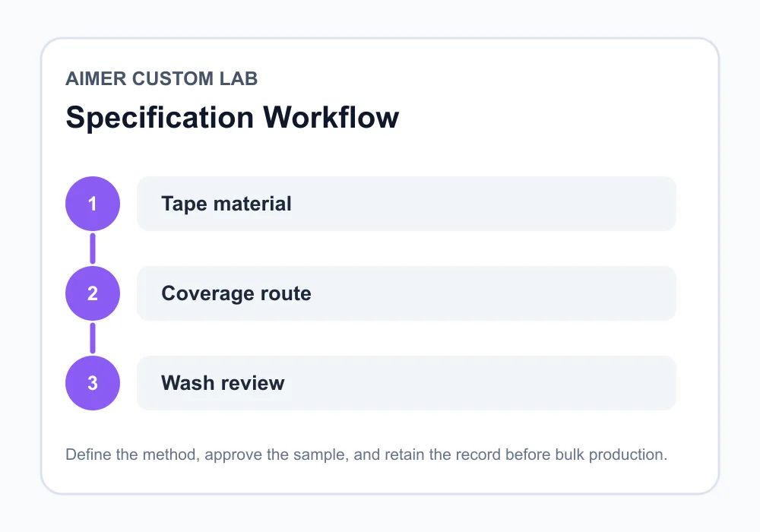Click the number 2 inside the circle
The width and height of the screenshot is (760, 532).
(x=93, y=293)
